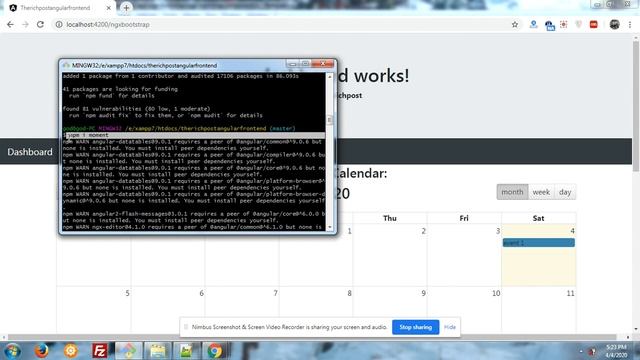Open the red notification tray icon
The image size is (640, 360).
[593, 351]
